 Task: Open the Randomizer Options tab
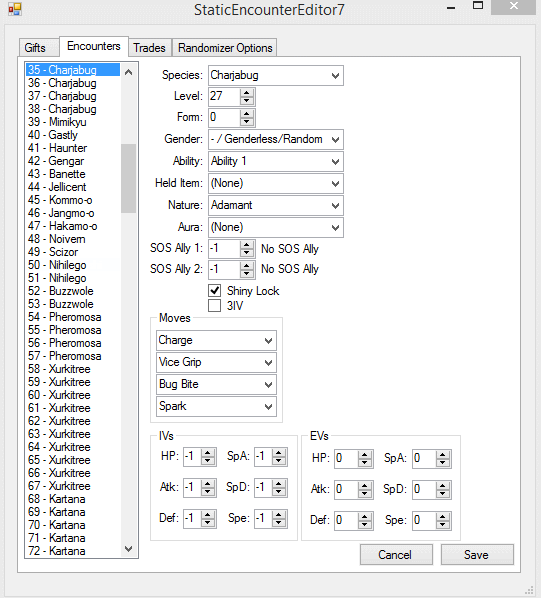click(x=225, y=48)
